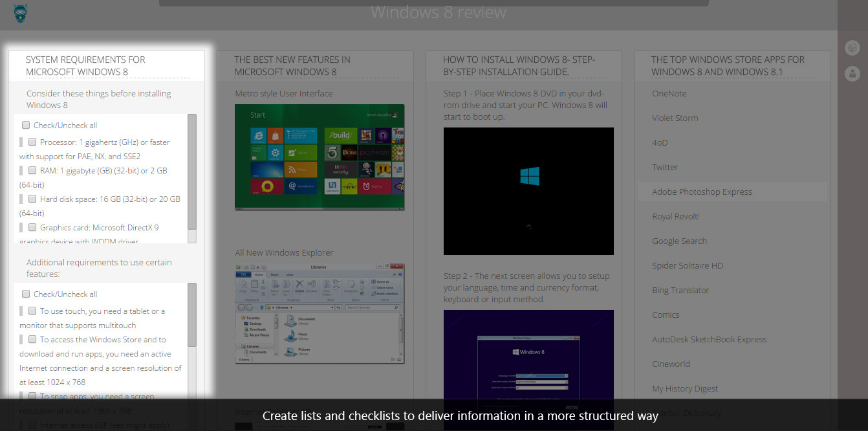Open the user profile sidebar icon
Image resolution: width=868 pixels, height=431 pixels.
pos(852,74)
